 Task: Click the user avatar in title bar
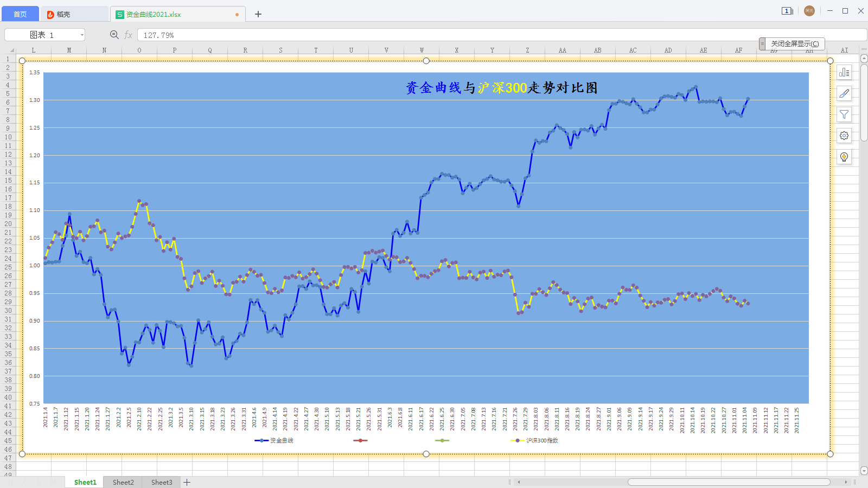click(809, 11)
